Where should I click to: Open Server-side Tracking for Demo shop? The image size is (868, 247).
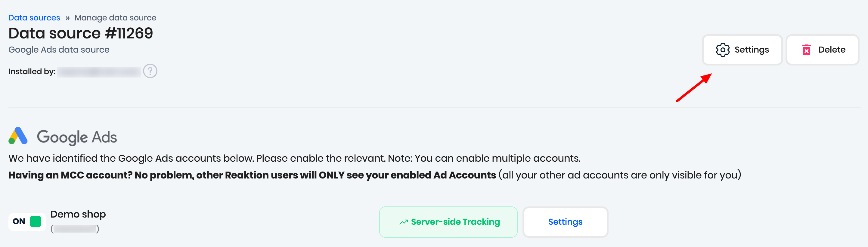[448, 222]
